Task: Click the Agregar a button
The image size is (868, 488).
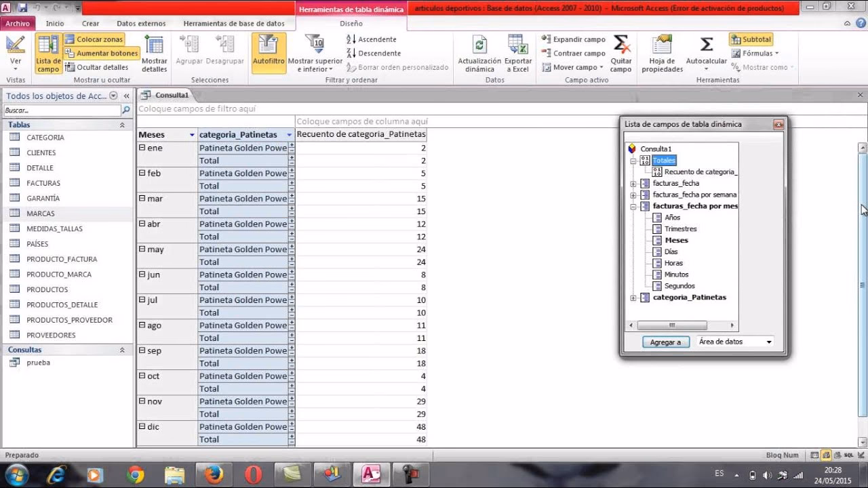Action: (x=665, y=342)
